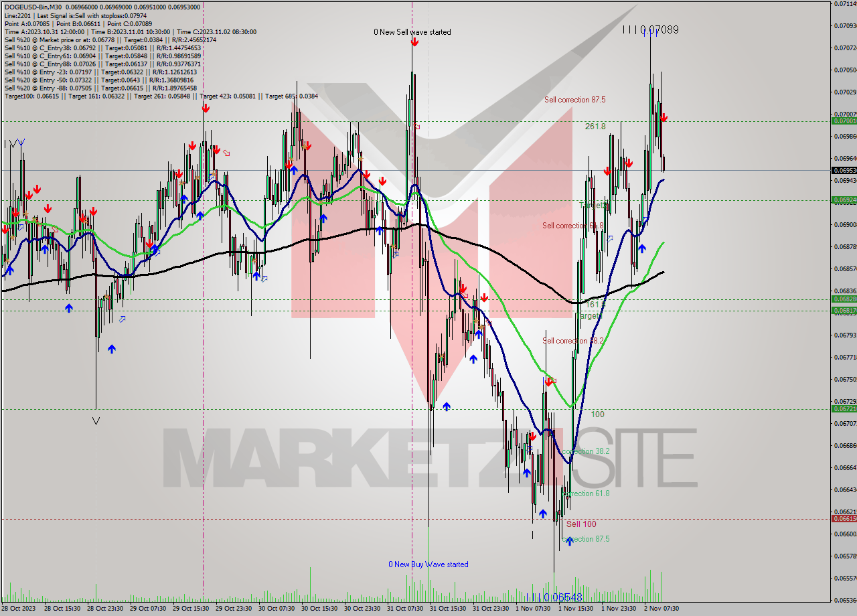Click the black 0.06953 current price tag
This screenshot has height=616, width=857.
pyautogui.click(x=843, y=170)
